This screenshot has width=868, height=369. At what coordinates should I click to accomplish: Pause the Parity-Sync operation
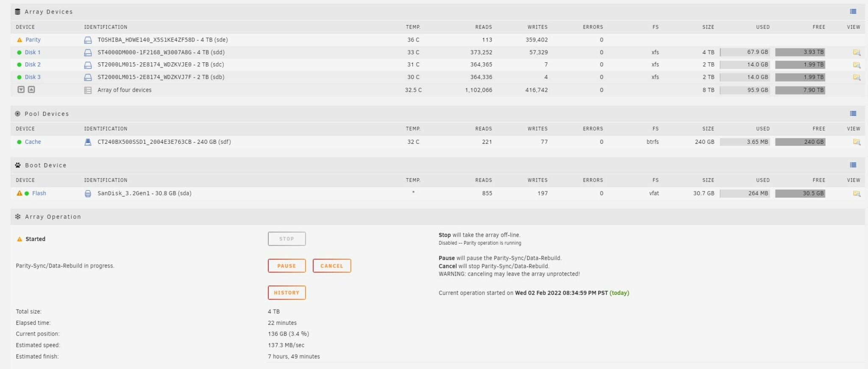[x=287, y=266]
